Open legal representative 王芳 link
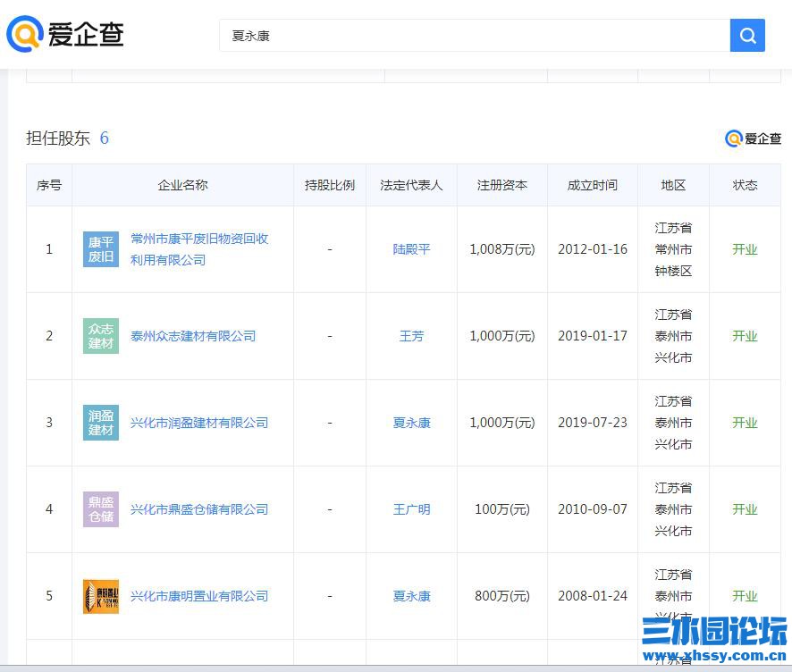The height and width of the screenshot is (672, 792). [x=412, y=336]
